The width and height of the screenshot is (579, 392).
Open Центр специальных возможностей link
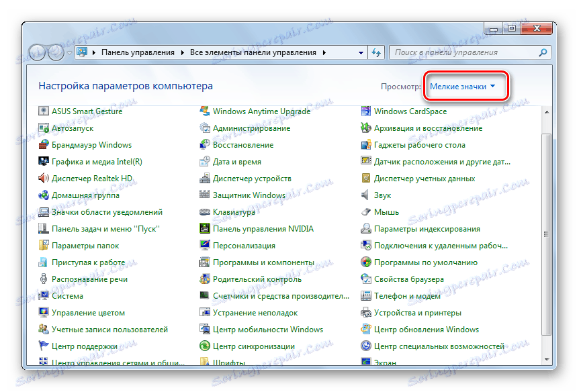tap(439, 346)
